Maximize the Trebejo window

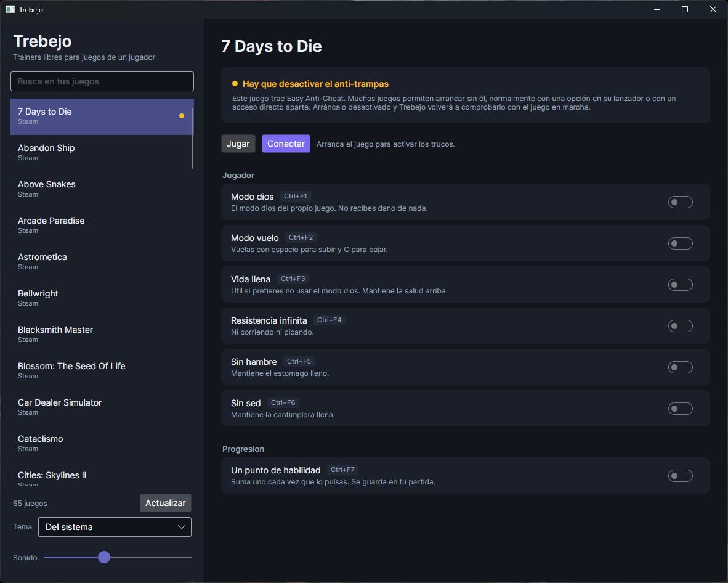tap(685, 9)
